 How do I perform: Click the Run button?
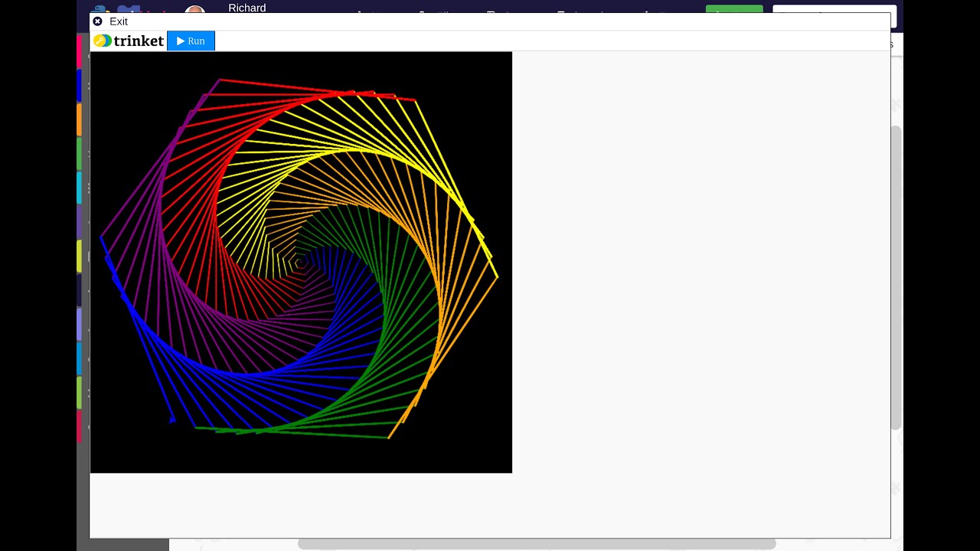tap(191, 41)
